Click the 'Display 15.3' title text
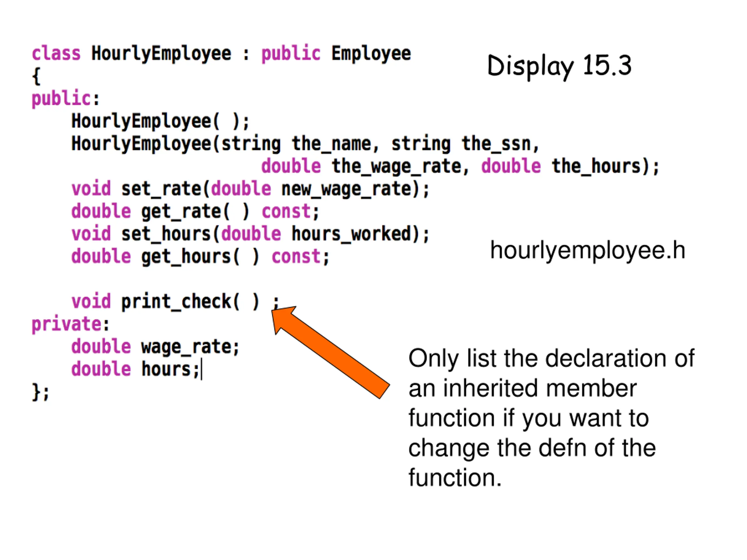This screenshot has height=560, width=747. coord(559,66)
